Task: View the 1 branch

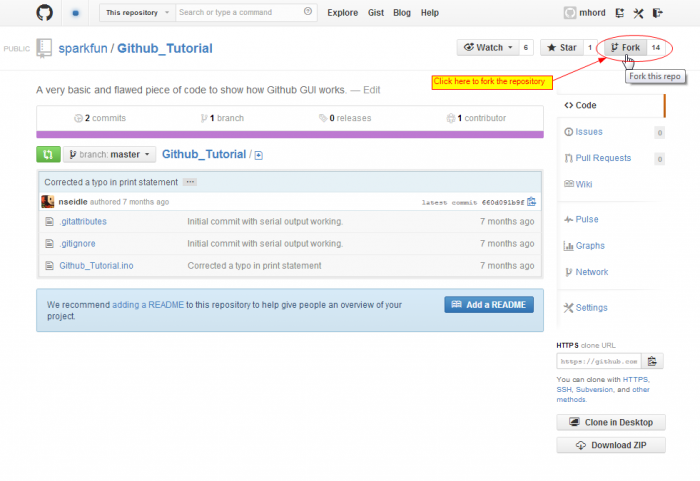Action: click(222, 118)
